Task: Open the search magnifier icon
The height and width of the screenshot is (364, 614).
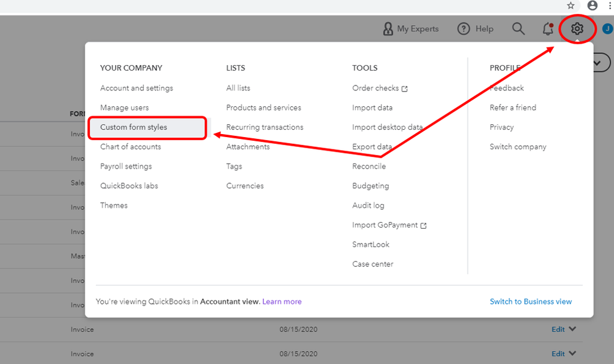Action: pos(519,29)
